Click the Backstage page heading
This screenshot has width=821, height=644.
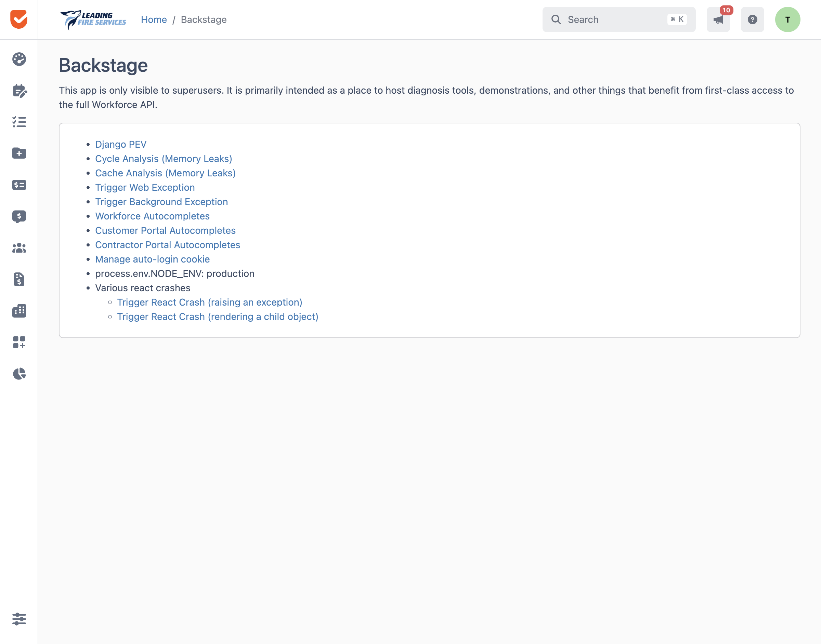(103, 65)
